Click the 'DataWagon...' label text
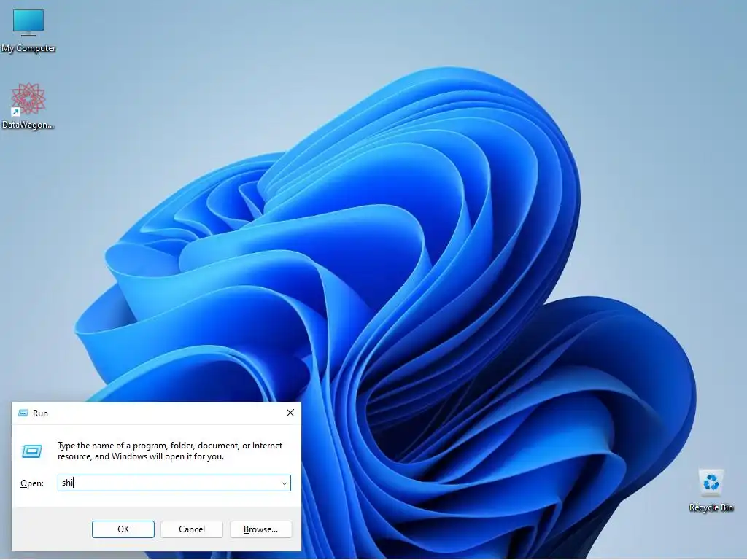This screenshot has height=560, width=747. (28, 125)
